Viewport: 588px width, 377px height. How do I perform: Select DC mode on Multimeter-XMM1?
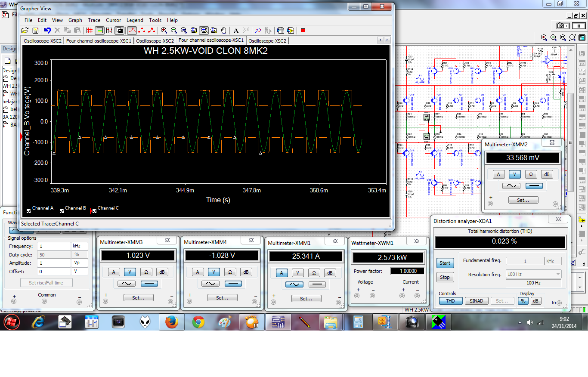(317, 284)
